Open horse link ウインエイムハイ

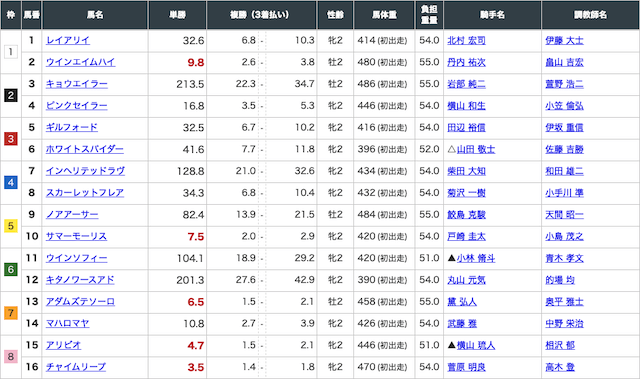tap(80, 62)
